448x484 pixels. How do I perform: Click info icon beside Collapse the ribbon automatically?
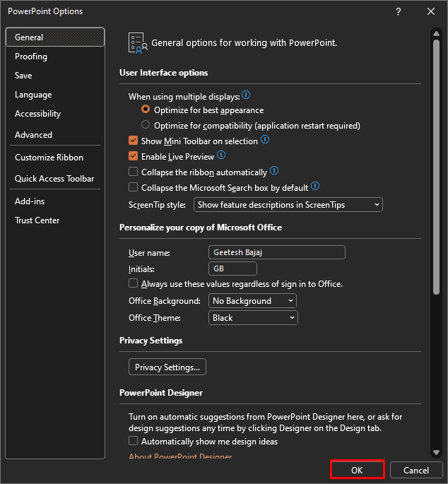tap(274, 171)
